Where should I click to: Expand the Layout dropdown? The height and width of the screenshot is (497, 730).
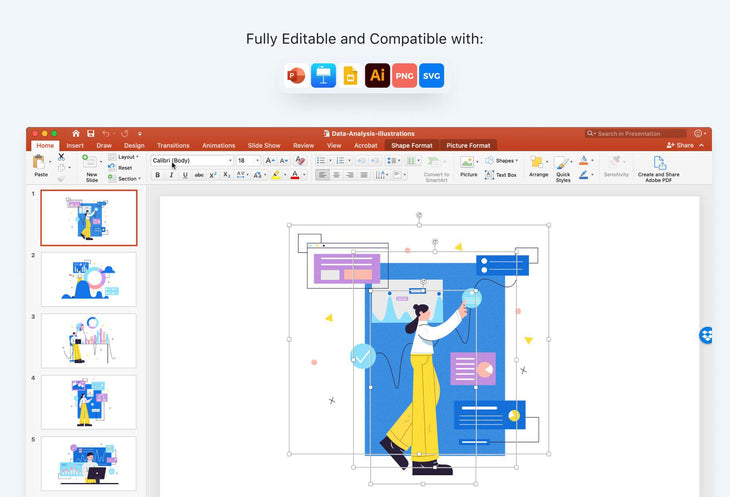tap(127, 157)
